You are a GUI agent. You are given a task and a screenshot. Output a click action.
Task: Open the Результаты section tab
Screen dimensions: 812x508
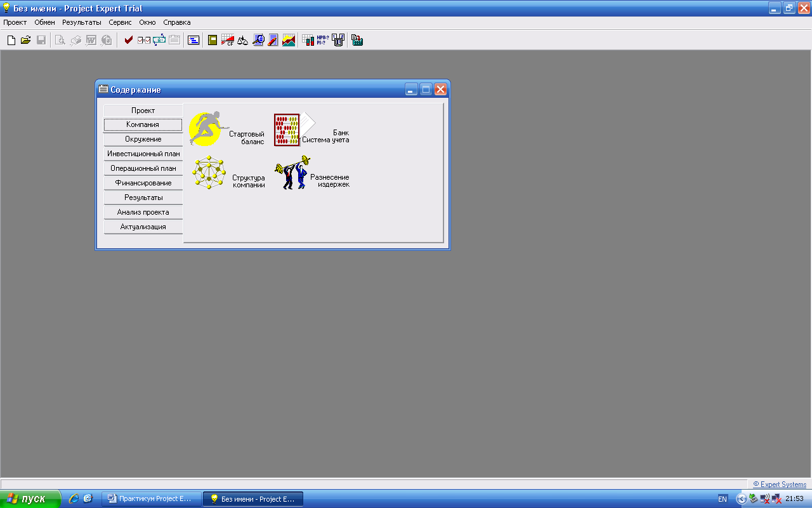143,197
